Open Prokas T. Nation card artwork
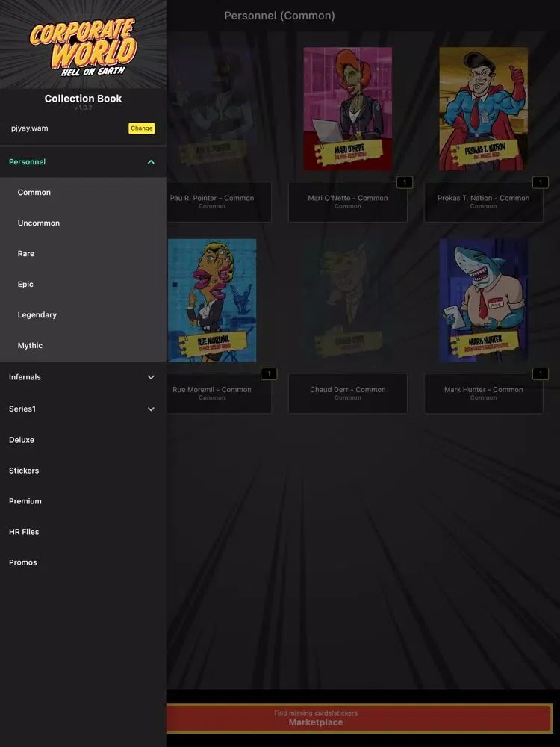 pyautogui.click(x=483, y=108)
